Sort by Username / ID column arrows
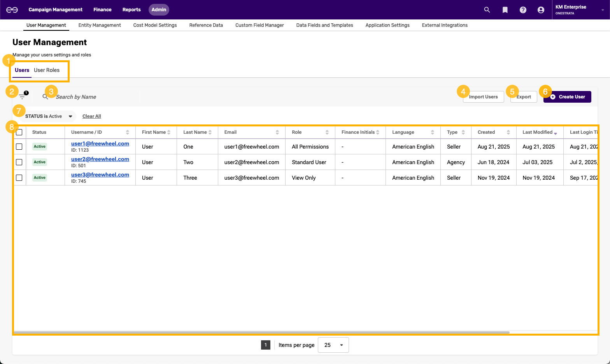Viewport: 610px width, 364px height. click(x=127, y=132)
